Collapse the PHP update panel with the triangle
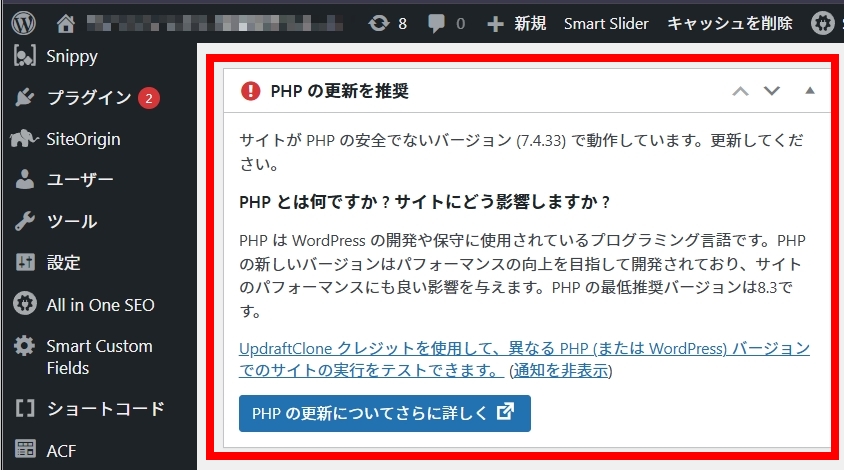 coord(810,90)
